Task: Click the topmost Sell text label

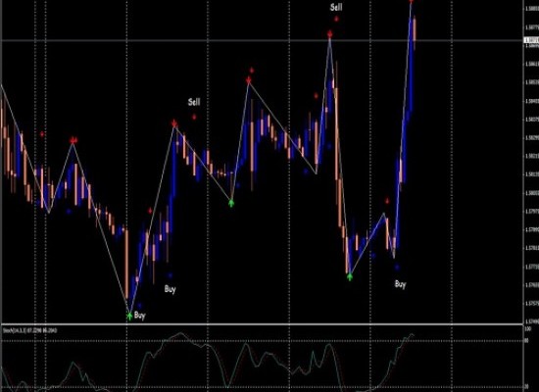Action: (336, 7)
